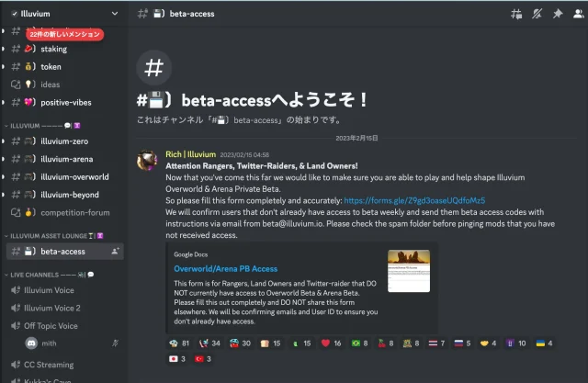
Task: Open Overworld/Arena PB Access embed title
Action: pos(225,269)
